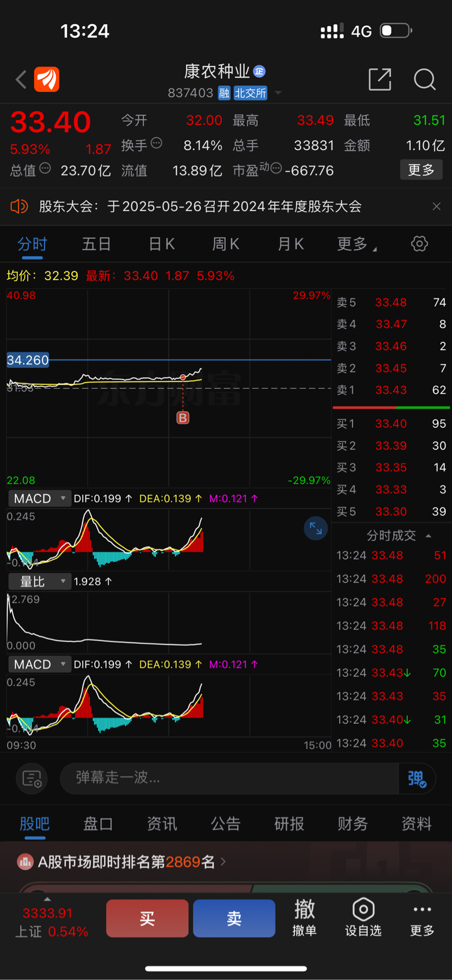452x980 pixels.
Task: Switch to 资料 tab
Action: [417, 823]
